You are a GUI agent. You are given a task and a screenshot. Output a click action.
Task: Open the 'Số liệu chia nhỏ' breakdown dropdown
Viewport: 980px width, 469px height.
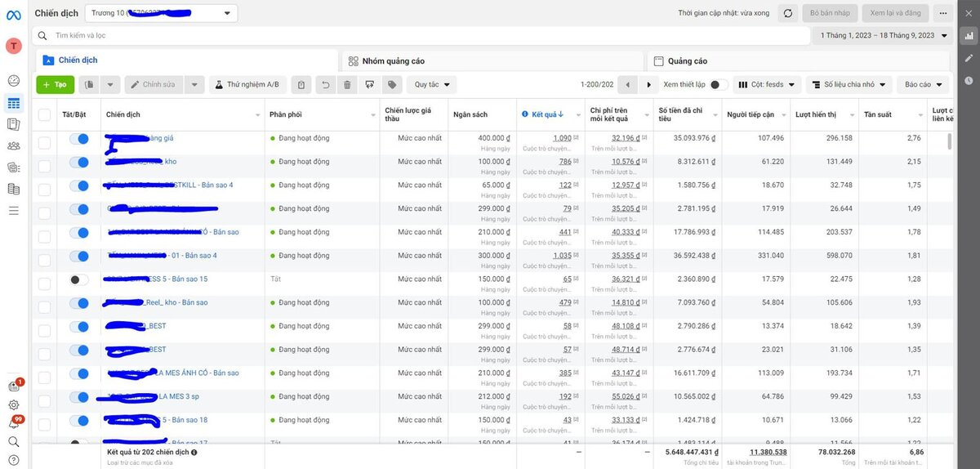[849, 84]
